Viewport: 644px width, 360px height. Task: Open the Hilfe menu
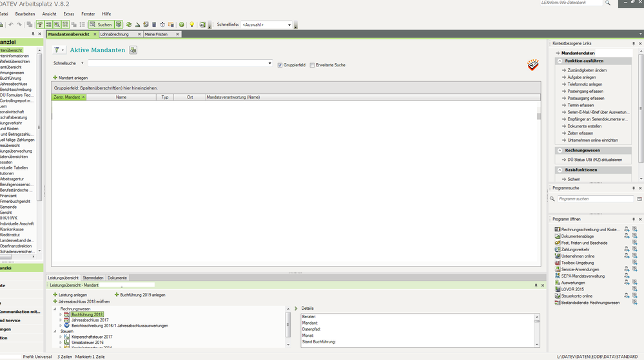pos(106,14)
